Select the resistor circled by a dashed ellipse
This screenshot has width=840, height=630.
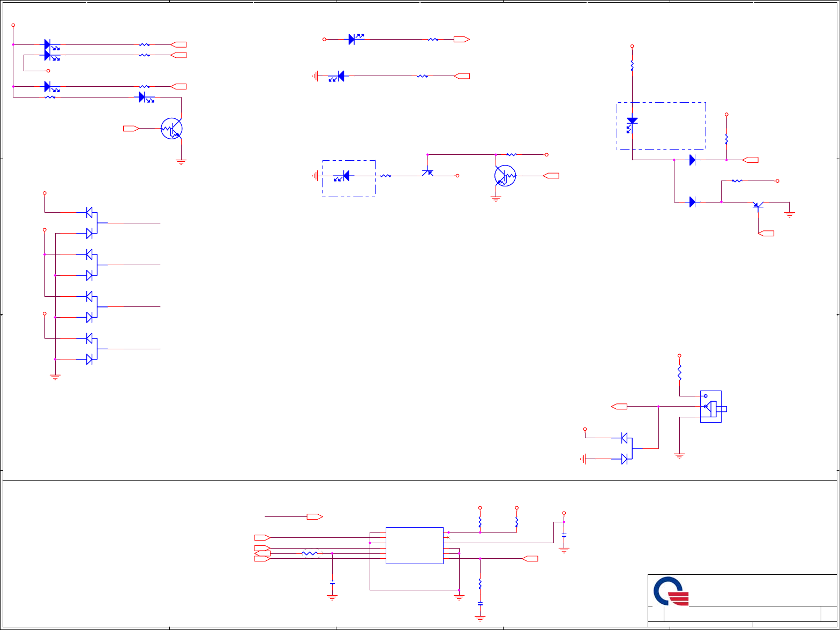311,553
